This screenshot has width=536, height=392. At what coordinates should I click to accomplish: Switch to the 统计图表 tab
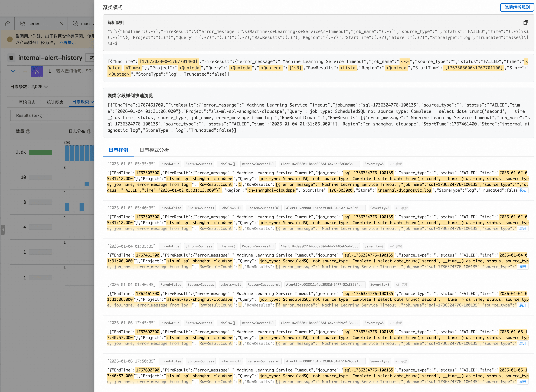(55, 102)
